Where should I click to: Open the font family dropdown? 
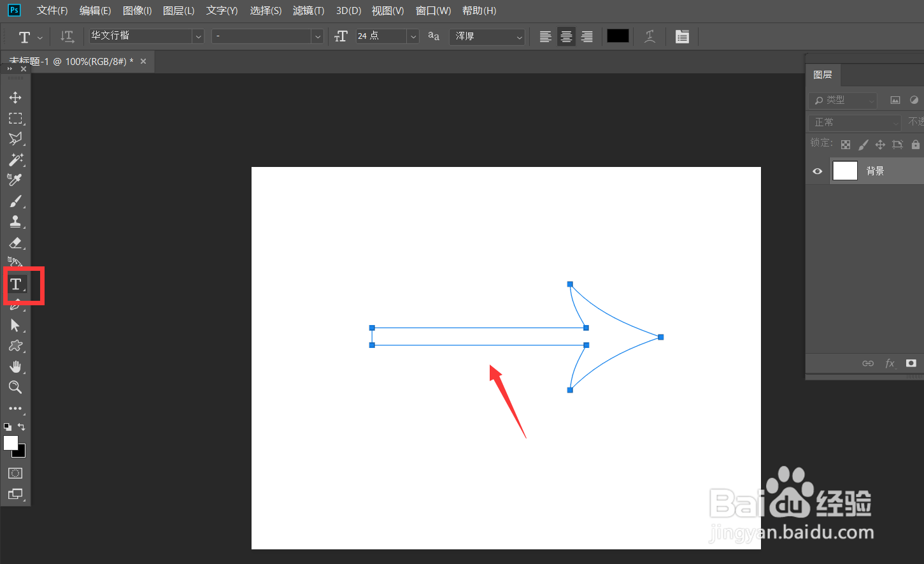click(198, 36)
